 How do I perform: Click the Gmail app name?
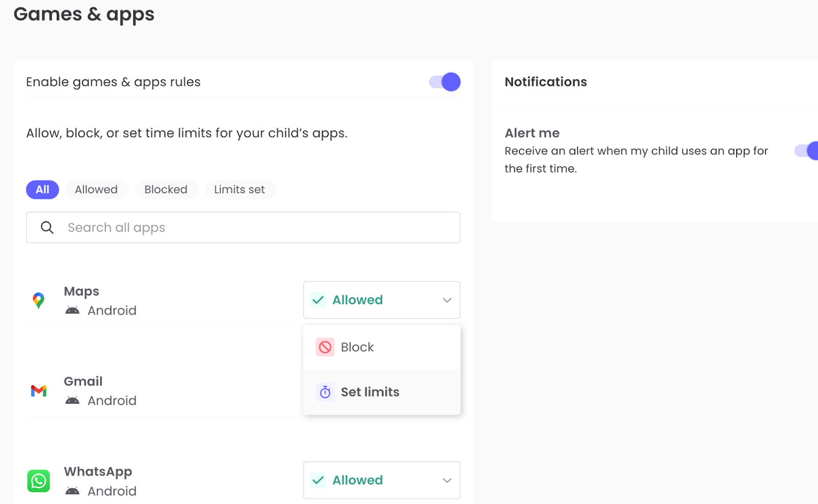pos(83,381)
